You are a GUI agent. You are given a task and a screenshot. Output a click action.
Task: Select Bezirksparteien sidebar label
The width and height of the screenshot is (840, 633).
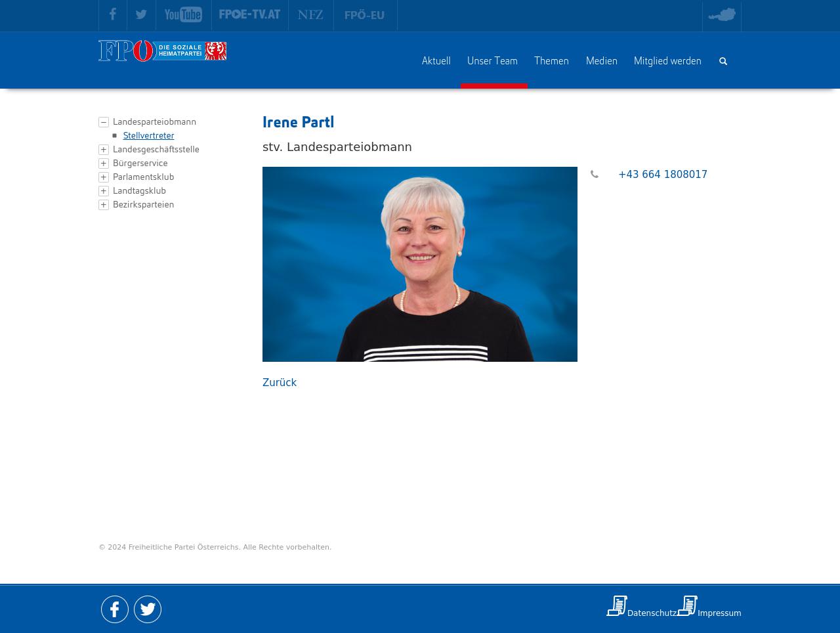[x=143, y=204]
